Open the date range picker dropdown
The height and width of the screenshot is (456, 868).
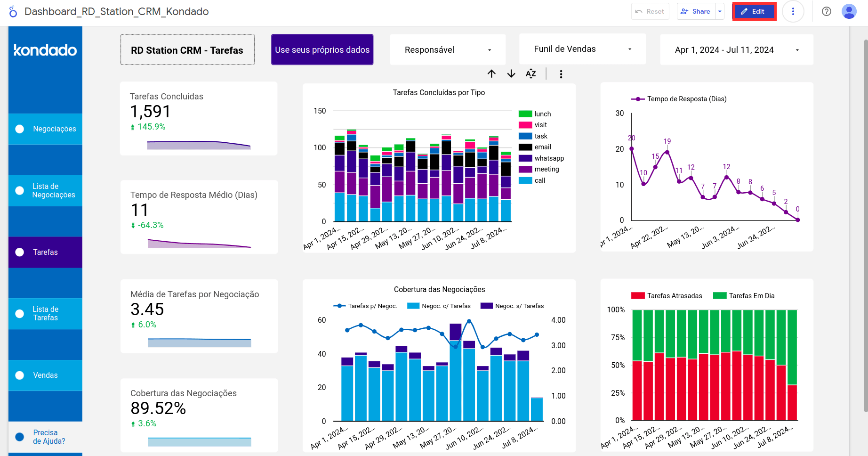736,50
